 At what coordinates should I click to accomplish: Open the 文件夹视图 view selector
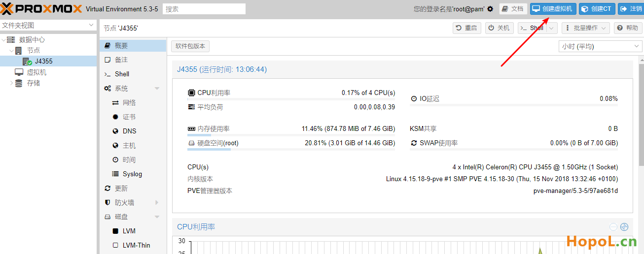48,26
